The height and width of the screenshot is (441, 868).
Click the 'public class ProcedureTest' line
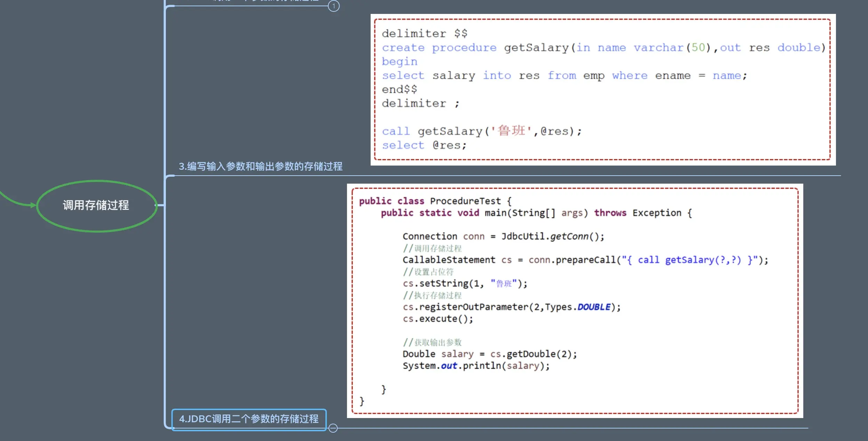coord(435,201)
